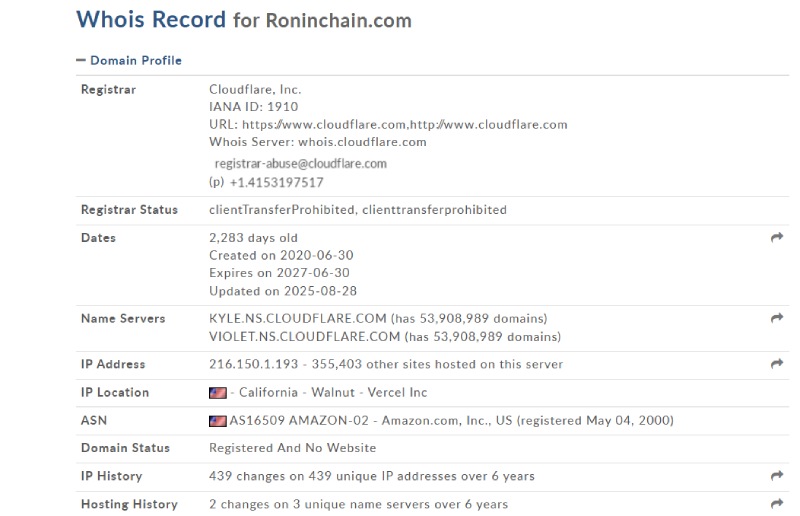Click 2 changes hosting history text
Image resolution: width=800 pixels, height=516 pixels.
pyautogui.click(x=359, y=504)
